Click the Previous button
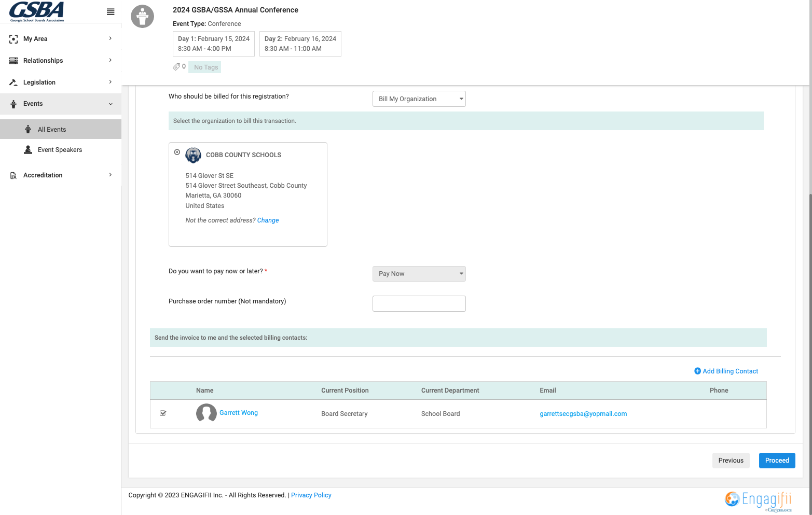 [731, 461]
